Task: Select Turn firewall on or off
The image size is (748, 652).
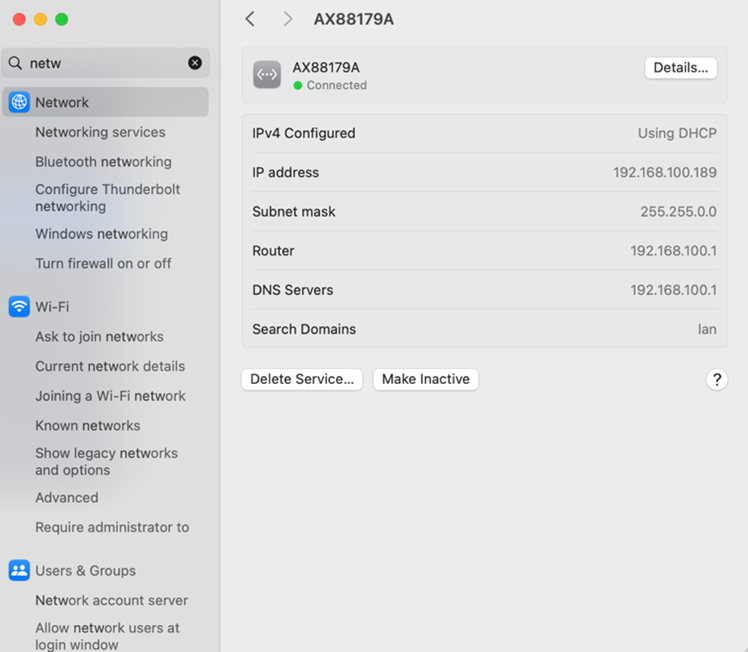Action: [103, 263]
